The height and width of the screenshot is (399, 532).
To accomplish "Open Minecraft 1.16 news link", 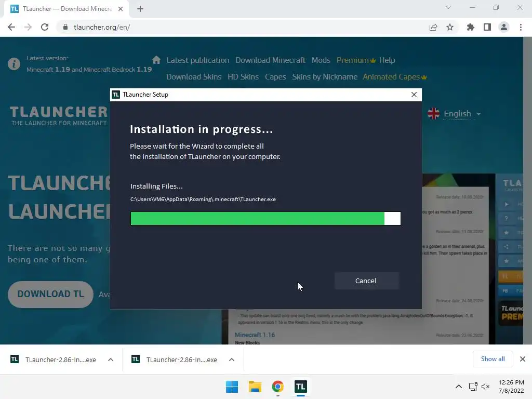I will pyautogui.click(x=255, y=335).
